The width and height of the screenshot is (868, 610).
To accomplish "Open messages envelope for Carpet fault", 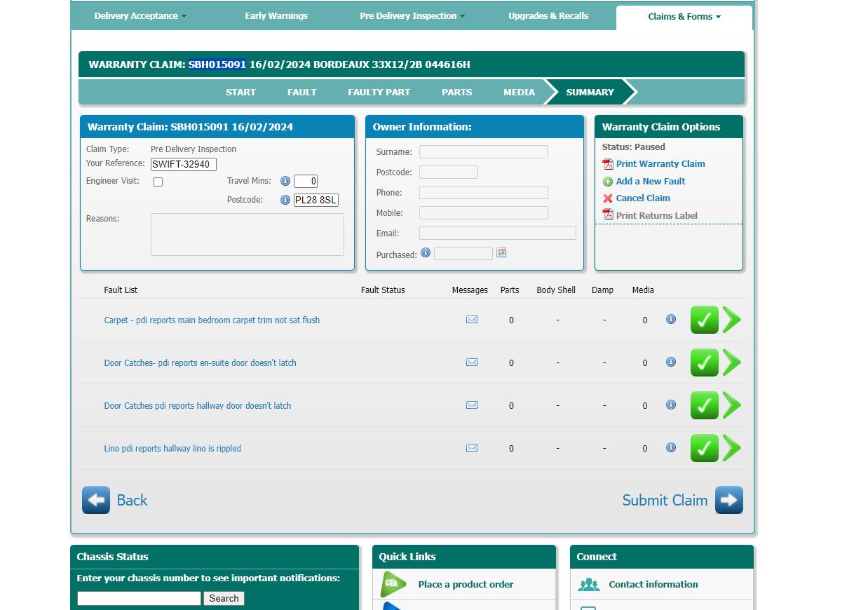I will point(472,320).
